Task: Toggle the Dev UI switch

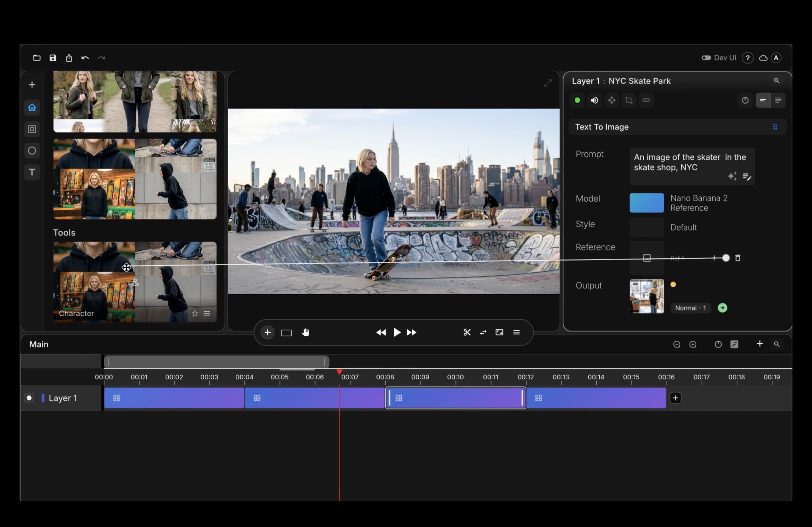Action: (x=706, y=58)
